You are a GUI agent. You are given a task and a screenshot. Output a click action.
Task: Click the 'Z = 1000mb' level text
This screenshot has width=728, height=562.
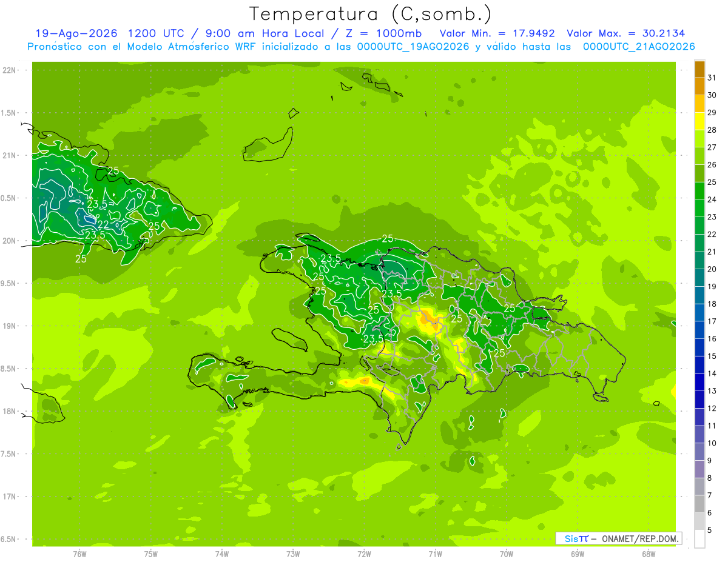point(383,33)
